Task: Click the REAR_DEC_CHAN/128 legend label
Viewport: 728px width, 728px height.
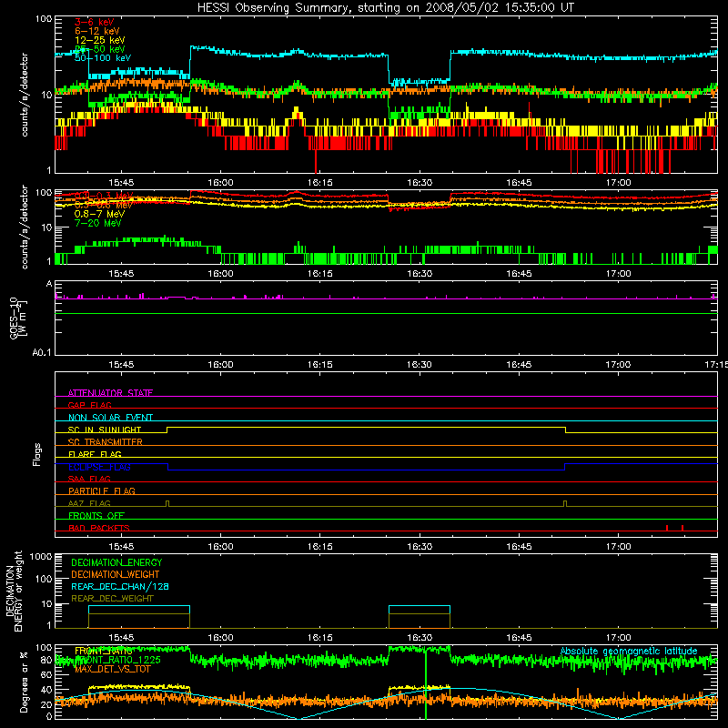Action: [120, 586]
